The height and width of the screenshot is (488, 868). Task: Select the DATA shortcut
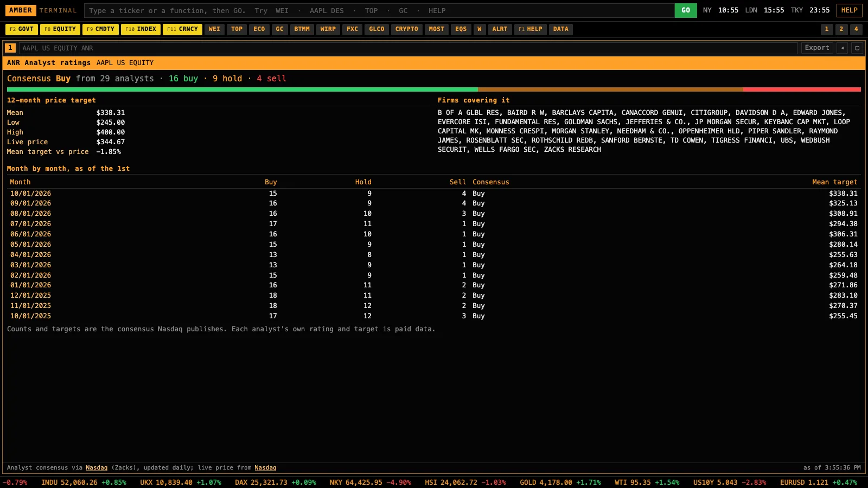pyautogui.click(x=561, y=29)
